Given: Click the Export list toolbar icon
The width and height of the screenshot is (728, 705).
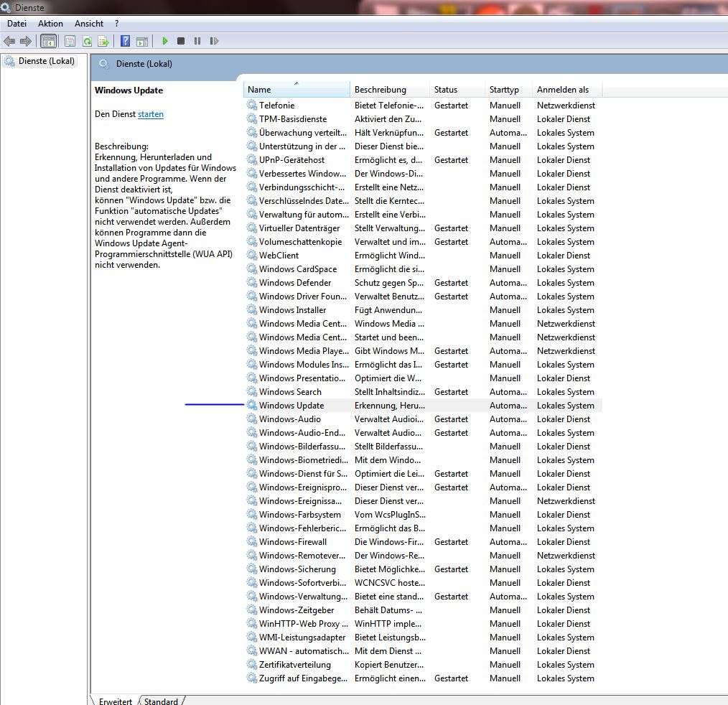Looking at the screenshot, I should click(x=103, y=42).
